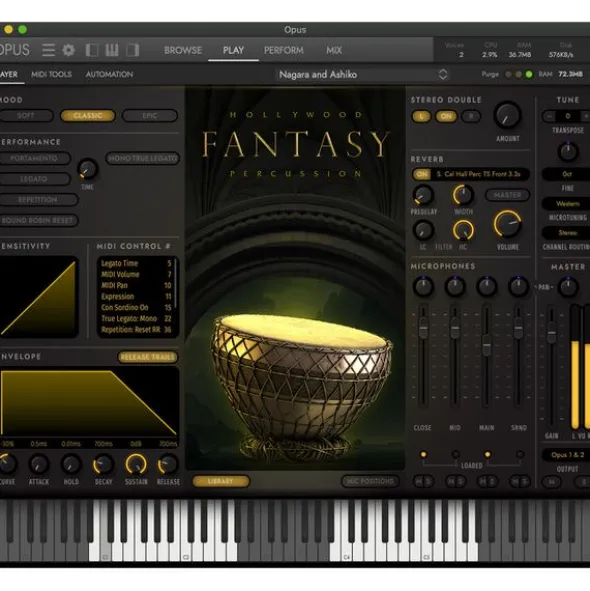Viewport: 590px width, 591px height.
Task: Click the envelope Release knob
Action: click(x=168, y=465)
